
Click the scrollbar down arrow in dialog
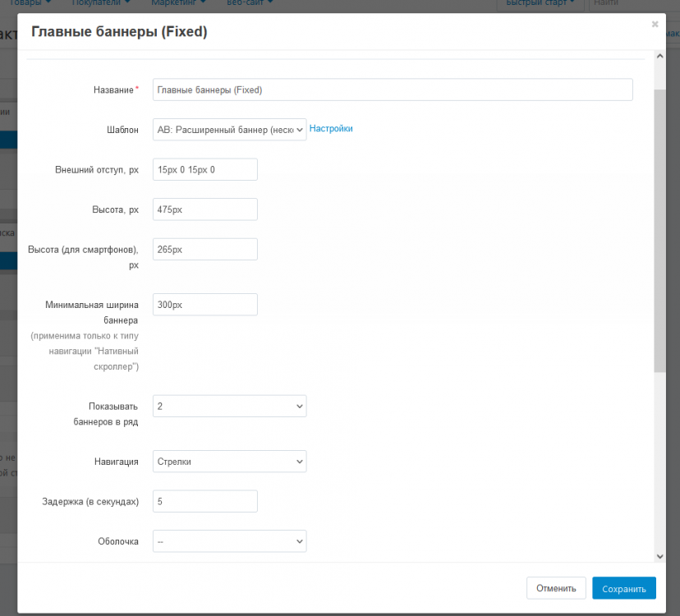tap(659, 556)
